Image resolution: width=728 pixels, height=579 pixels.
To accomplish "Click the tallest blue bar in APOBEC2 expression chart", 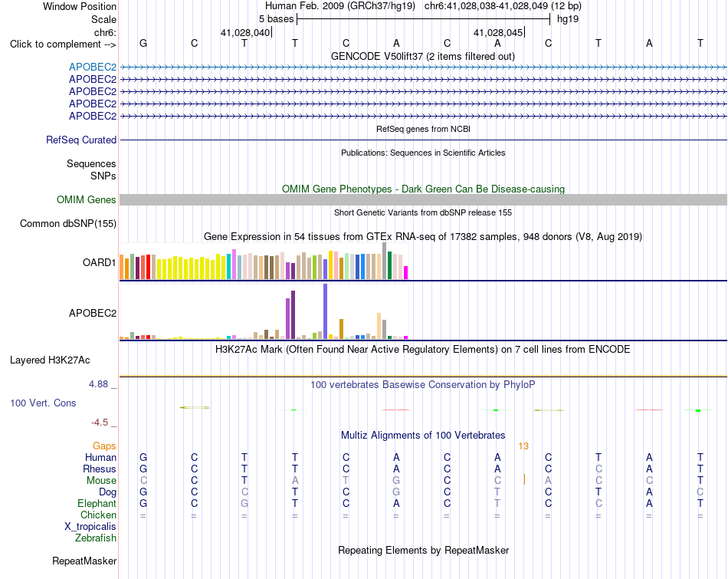I will click(326, 311).
